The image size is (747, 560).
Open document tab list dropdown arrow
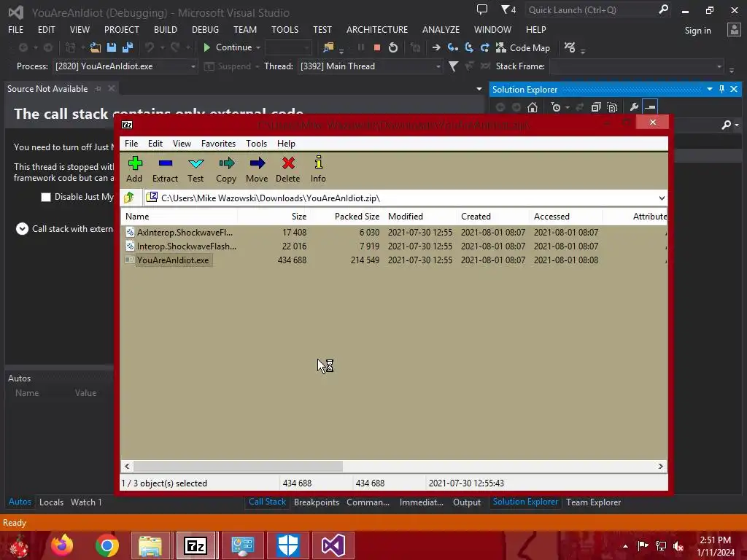click(x=479, y=89)
